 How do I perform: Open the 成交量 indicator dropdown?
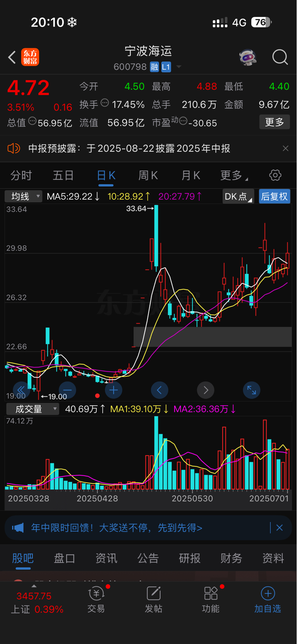click(32, 409)
